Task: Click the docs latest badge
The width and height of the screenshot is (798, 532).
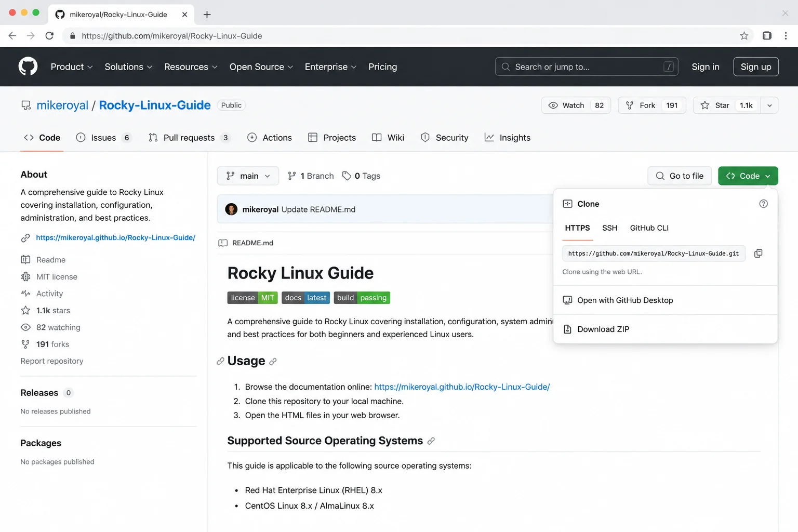Action: pyautogui.click(x=305, y=298)
